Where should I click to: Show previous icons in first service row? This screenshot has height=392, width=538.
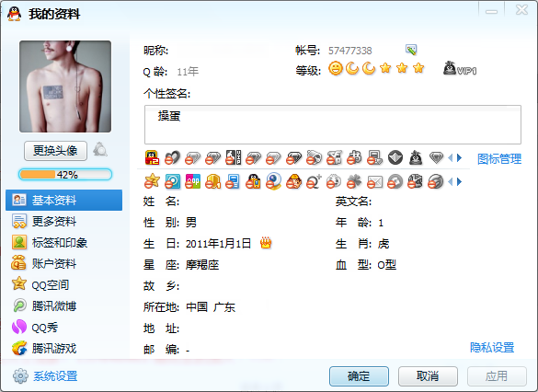click(x=450, y=158)
